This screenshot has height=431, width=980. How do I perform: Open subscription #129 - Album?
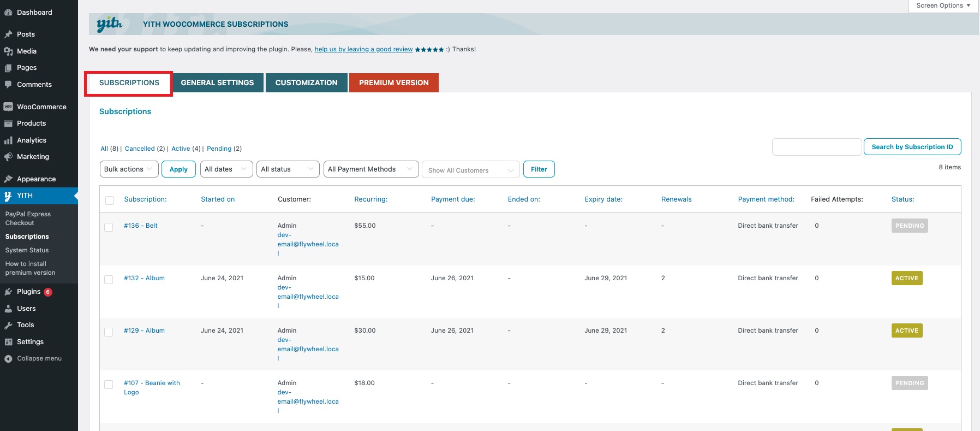[x=144, y=330]
